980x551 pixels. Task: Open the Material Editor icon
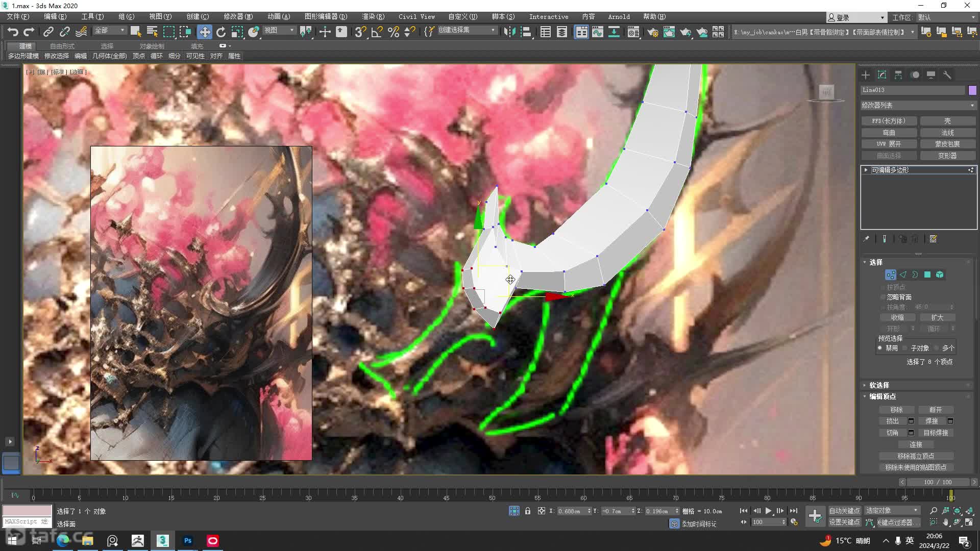point(633,32)
